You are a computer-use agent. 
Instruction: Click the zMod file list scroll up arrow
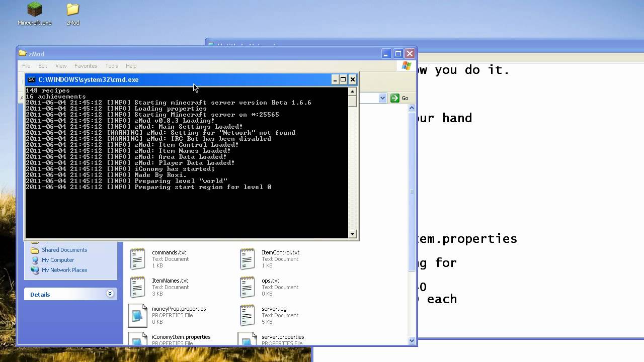(412, 108)
